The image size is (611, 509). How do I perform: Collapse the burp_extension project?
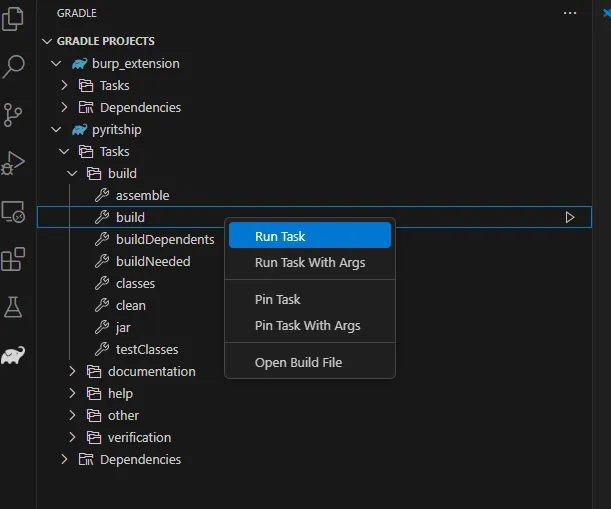(57, 63)
